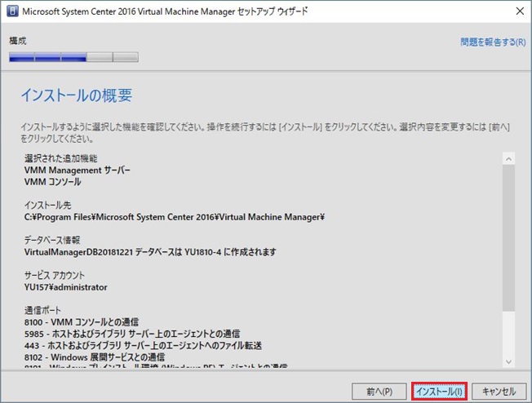Click the VMM Management サーバー line
532x403 pixels.
click(78, 170)
